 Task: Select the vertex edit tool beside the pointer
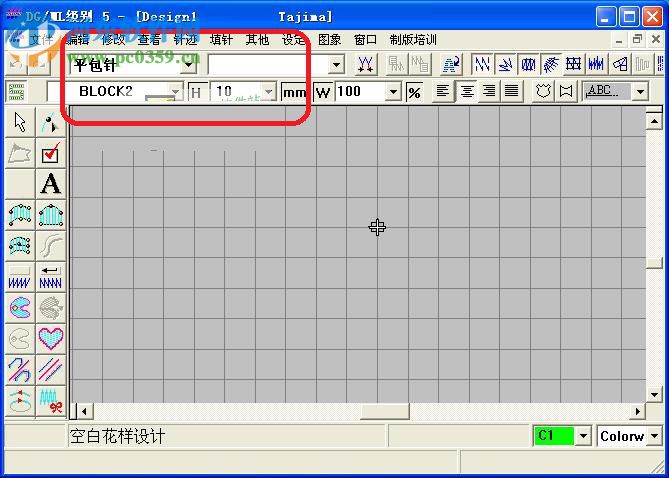51,123
